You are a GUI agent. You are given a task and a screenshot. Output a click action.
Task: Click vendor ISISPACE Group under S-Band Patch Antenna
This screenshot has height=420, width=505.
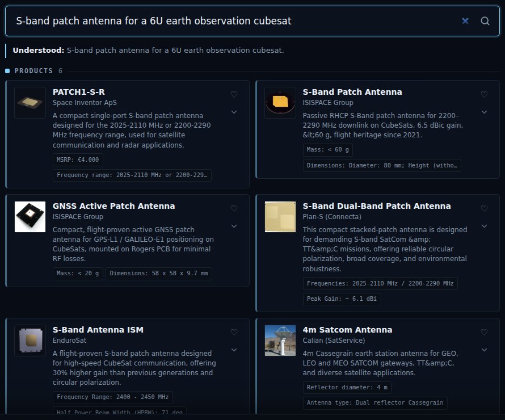click(x=328, y=103)
